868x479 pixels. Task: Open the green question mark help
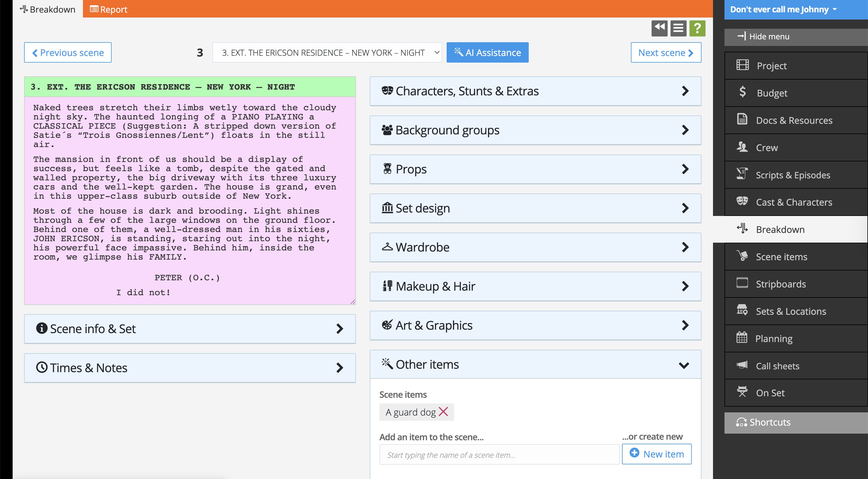point(697,28)
